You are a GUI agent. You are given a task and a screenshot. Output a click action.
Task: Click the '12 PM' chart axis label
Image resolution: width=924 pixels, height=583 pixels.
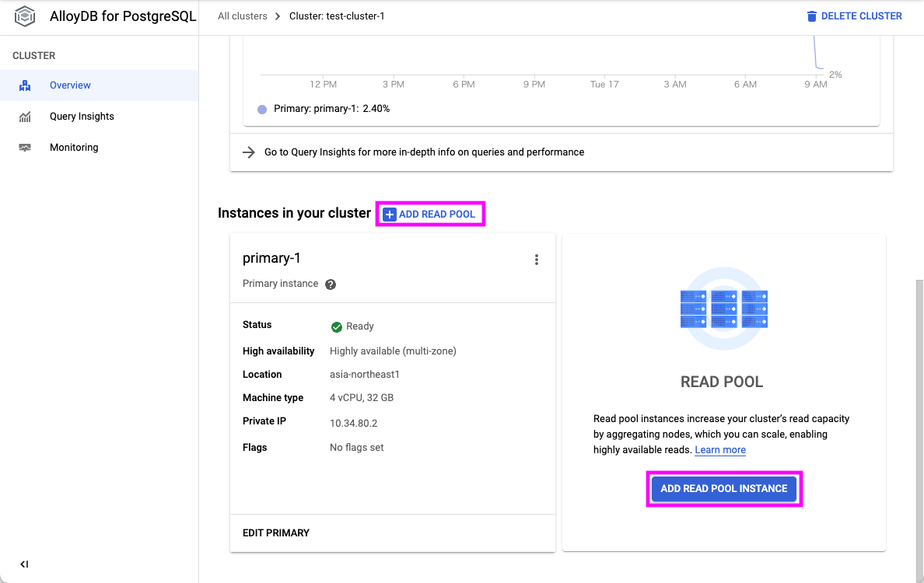click(323, 84)
